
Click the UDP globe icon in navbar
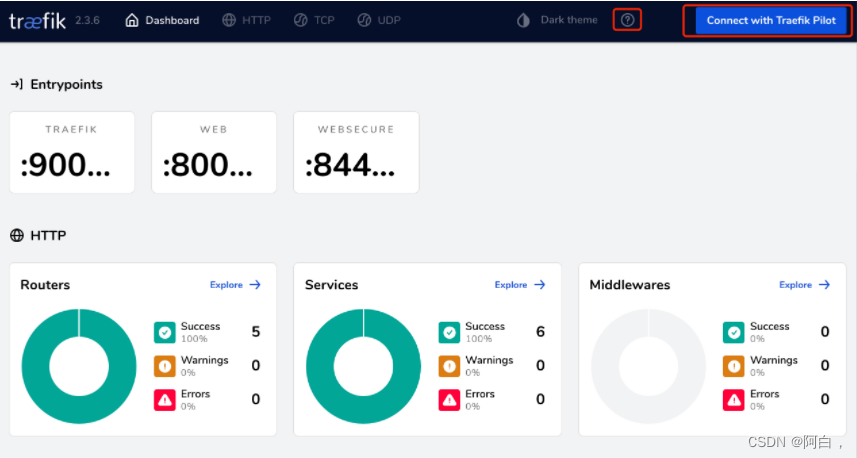(x=365, y=20)
